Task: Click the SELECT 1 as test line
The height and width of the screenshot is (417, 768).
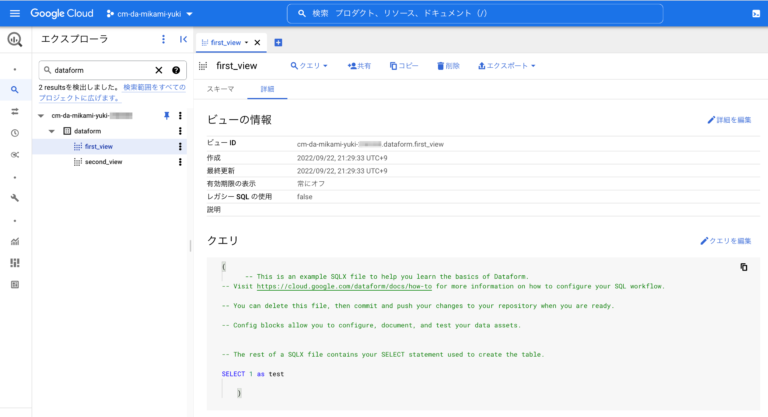Action: 253,374
